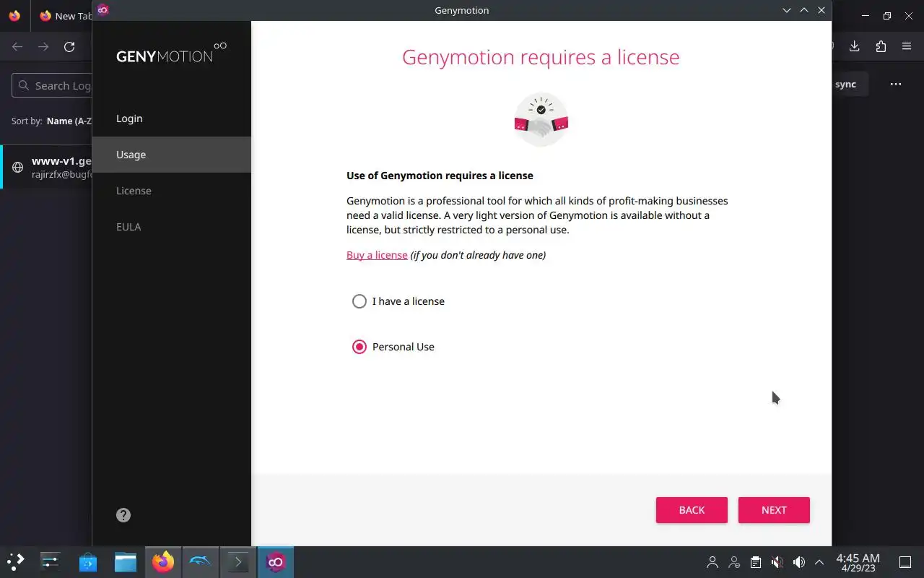Select the Personal Use radio button
Screen dimensions: 924x578
[359, 347]
